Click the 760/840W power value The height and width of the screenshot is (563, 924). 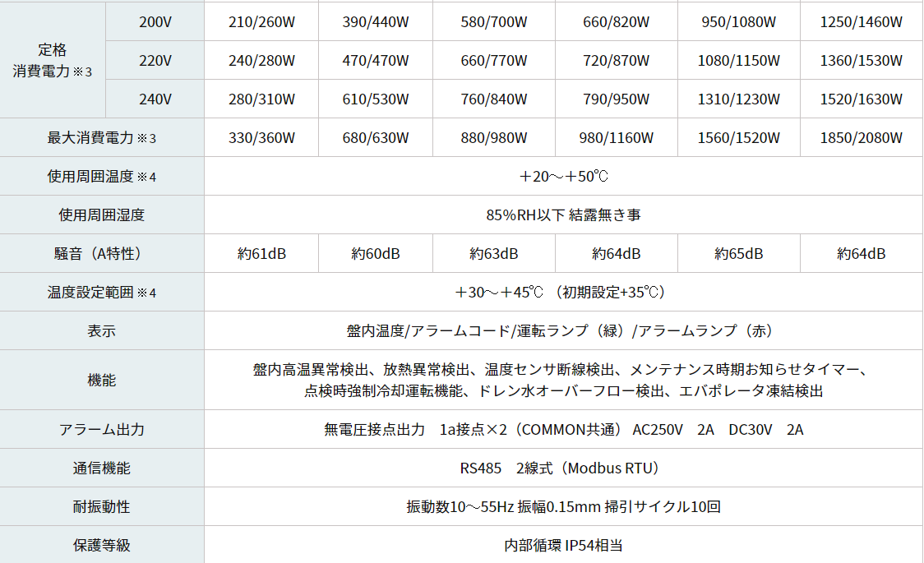(x=493, y=99)
